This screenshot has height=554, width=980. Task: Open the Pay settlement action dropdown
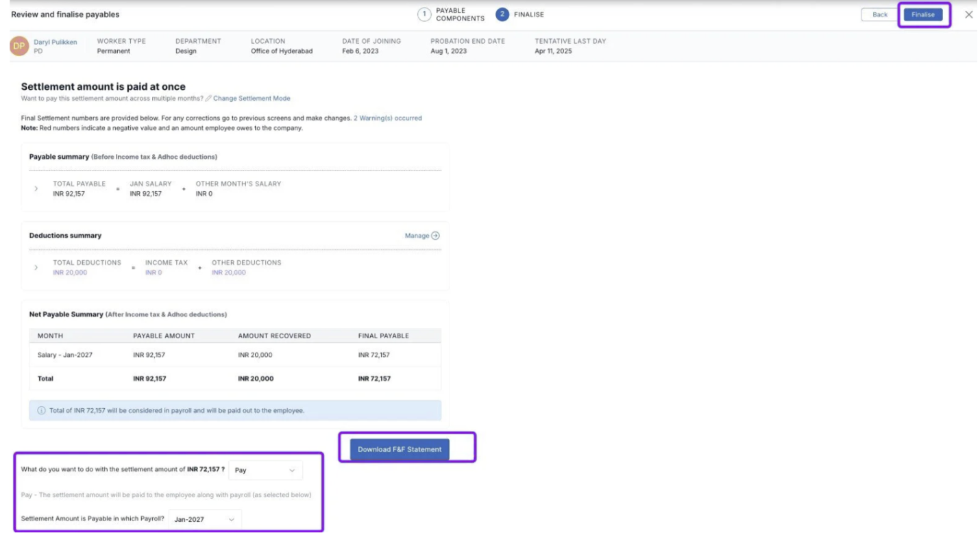click(x=265, y=470)
